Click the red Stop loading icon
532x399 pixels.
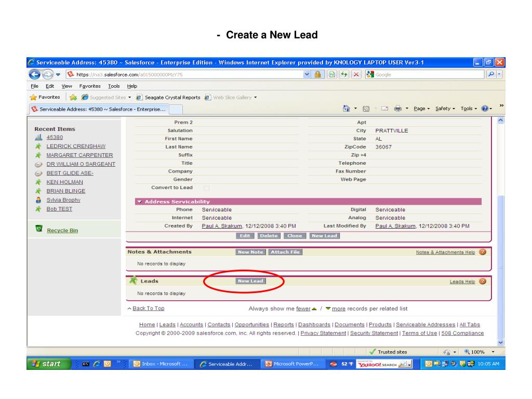tap(356, 74)
